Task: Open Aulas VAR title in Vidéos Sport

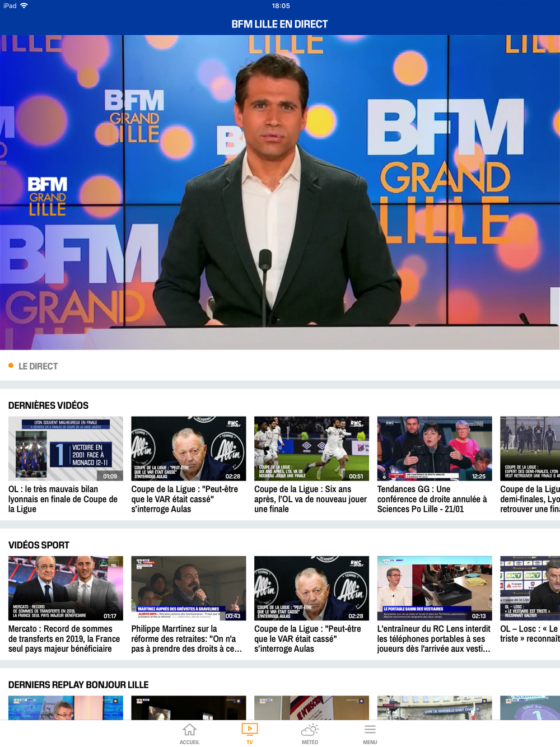Action: [x=308, y=638]
